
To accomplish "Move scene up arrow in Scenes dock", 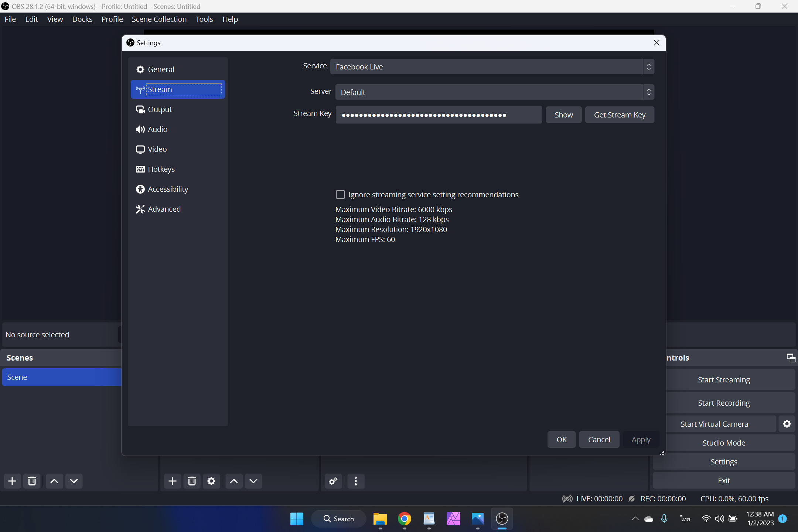I will coord(54,481).
